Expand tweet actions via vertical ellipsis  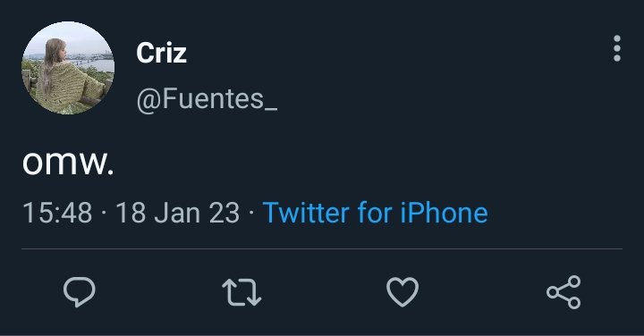(x=617, y=48)
